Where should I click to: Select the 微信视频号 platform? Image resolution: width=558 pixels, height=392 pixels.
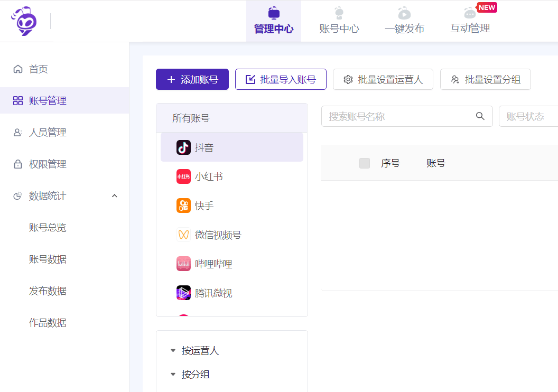(231, 235)
